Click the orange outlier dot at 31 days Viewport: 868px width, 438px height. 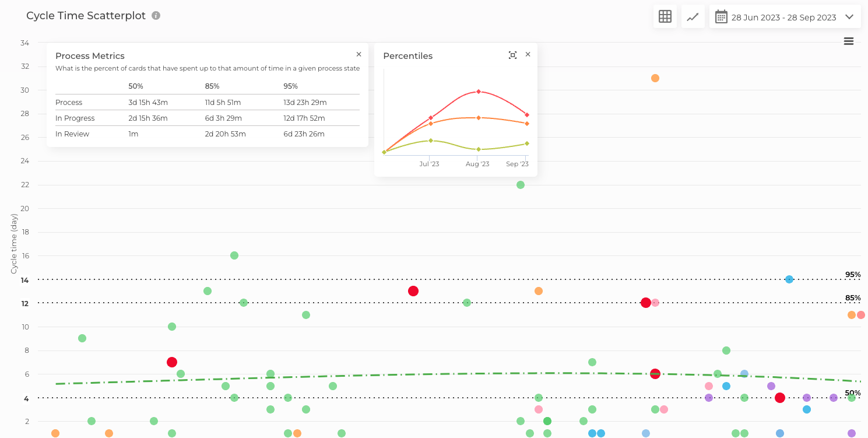coord(656,78)
